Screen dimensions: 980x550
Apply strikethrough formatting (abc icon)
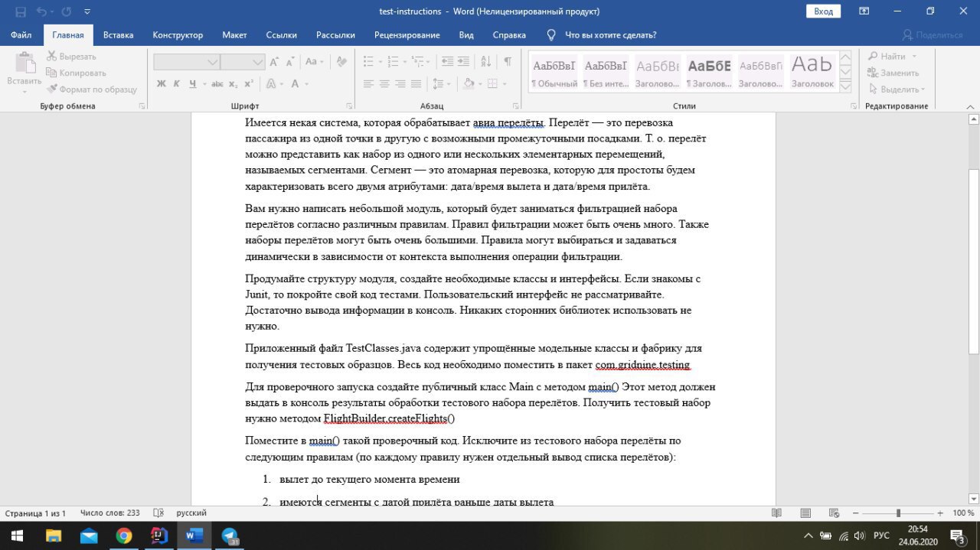217,84
